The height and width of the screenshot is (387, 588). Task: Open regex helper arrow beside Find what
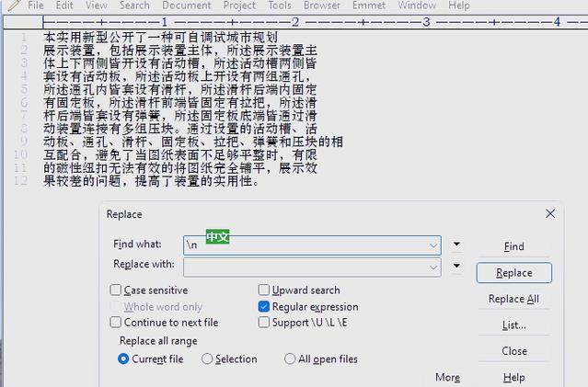click(x=456, y=245)
